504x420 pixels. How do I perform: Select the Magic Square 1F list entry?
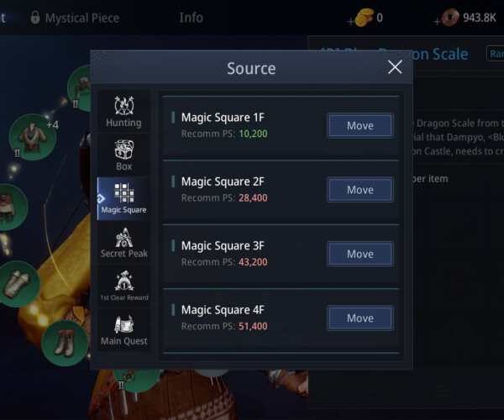pyautogui.click(x=281, y=127)
